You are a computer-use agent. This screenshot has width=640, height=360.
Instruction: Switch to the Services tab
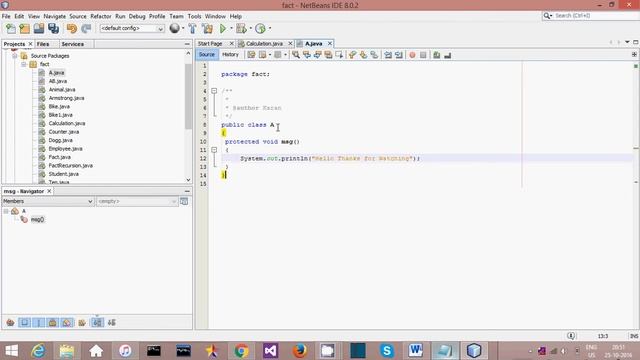(x=73, y=44)
